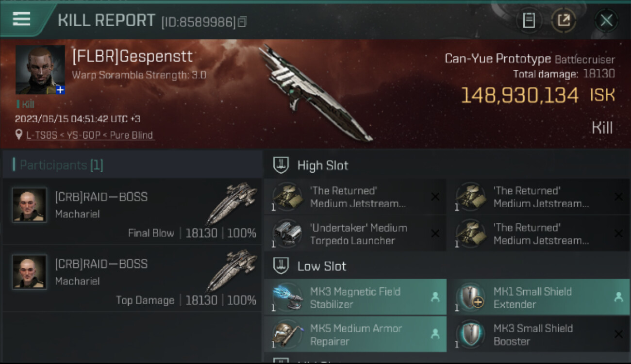Screen dimensions: 631x364
Task: Click the Gespenstt character portrait
Action: click(x=40, y=70)
